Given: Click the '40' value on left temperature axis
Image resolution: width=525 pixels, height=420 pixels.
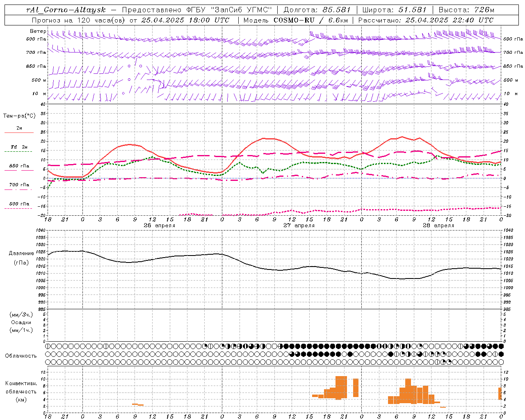Looking at the screenshot, I should [42, 105].
